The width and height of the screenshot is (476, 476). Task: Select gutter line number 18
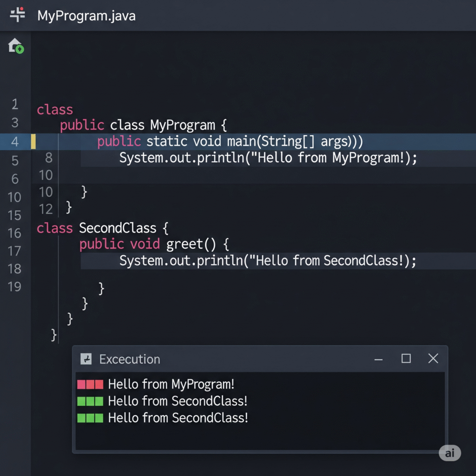click(14, 269)
